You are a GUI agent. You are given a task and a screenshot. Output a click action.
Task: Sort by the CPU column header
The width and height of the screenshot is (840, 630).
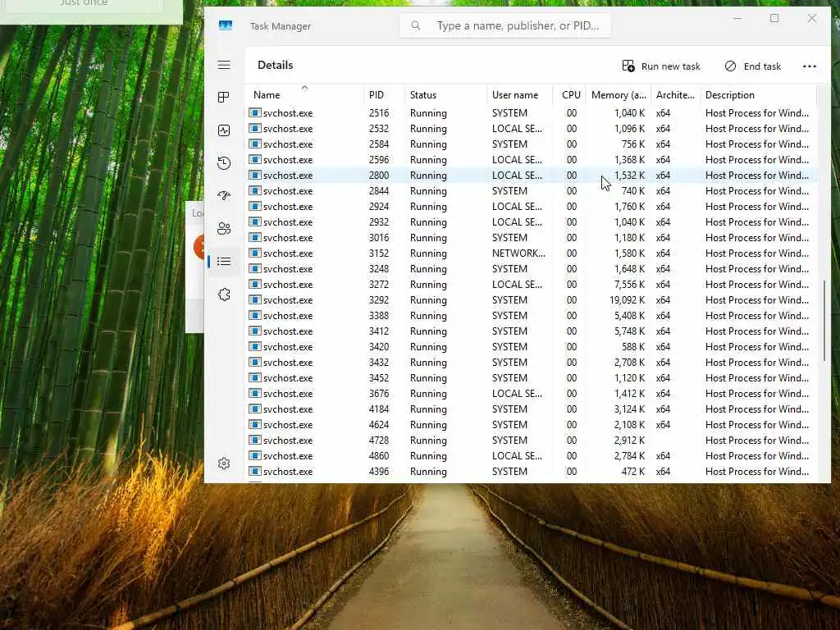[x=569, y=95]
